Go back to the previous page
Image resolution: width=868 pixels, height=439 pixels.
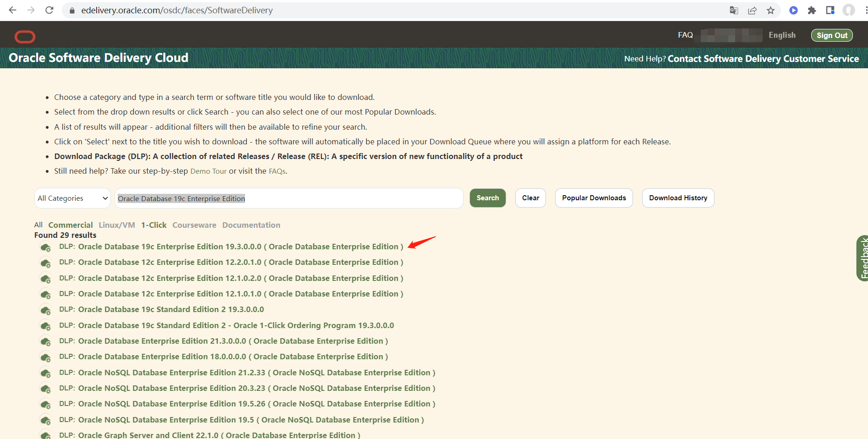point(12,10)
